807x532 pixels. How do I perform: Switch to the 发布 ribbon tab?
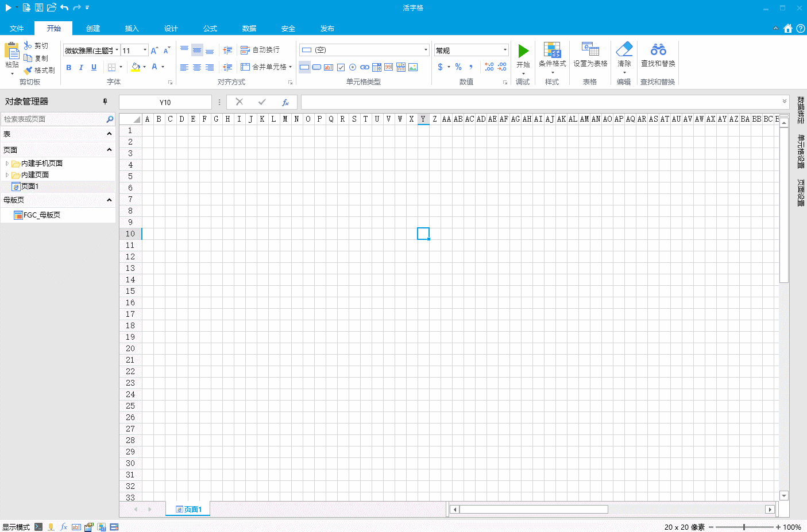click(327, 28)
